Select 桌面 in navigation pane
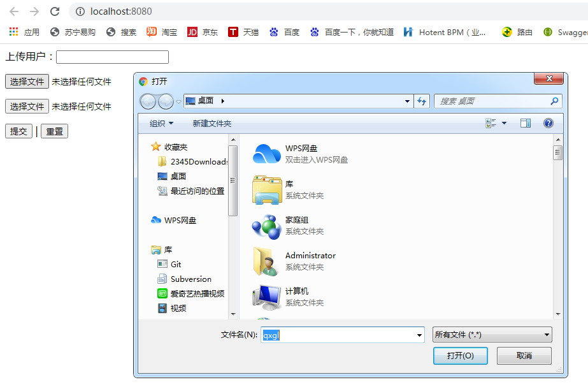The height and width of the screenshot is (389, 588). click(x=172, y=176)
